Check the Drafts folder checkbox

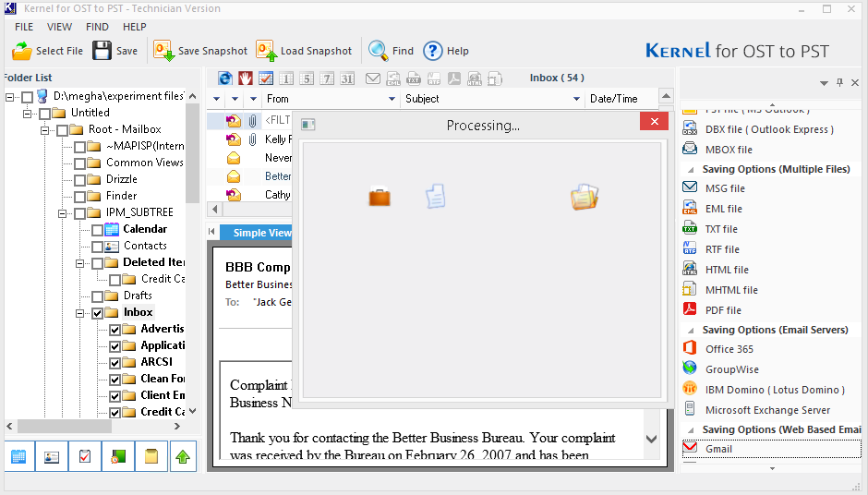coord(98,296)
